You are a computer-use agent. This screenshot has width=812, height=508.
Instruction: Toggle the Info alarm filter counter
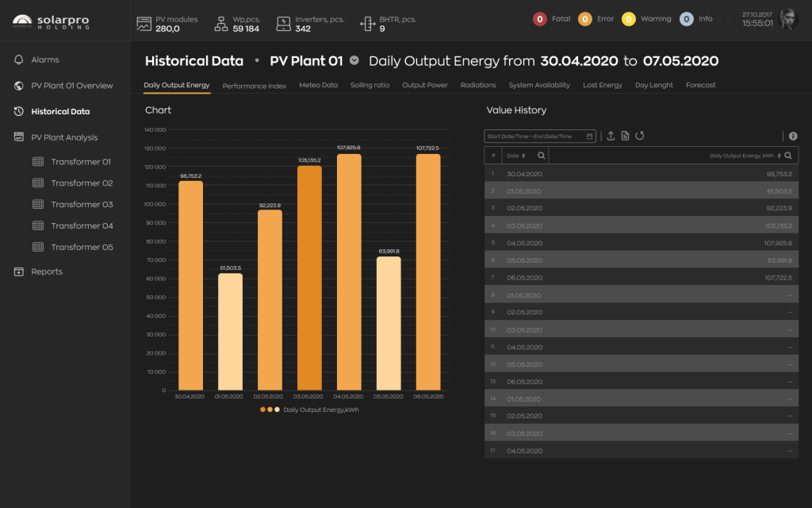coord(686,19)
